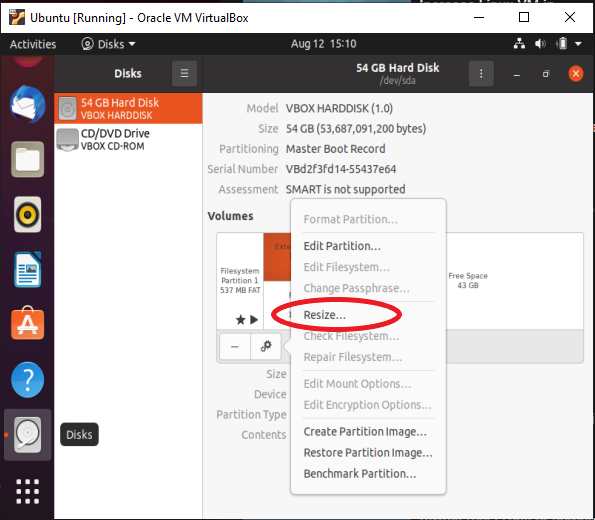Click the play icon in Partition 1

click(254, 320)
